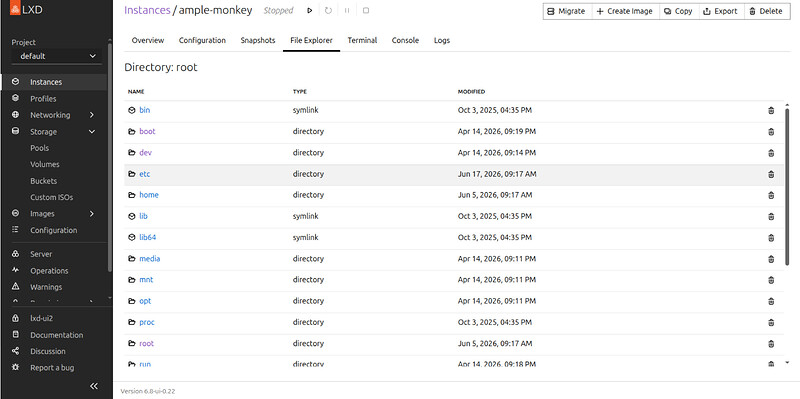Click the lxd-ui2 user entry
Screen dimensions: 800x399
41,318
